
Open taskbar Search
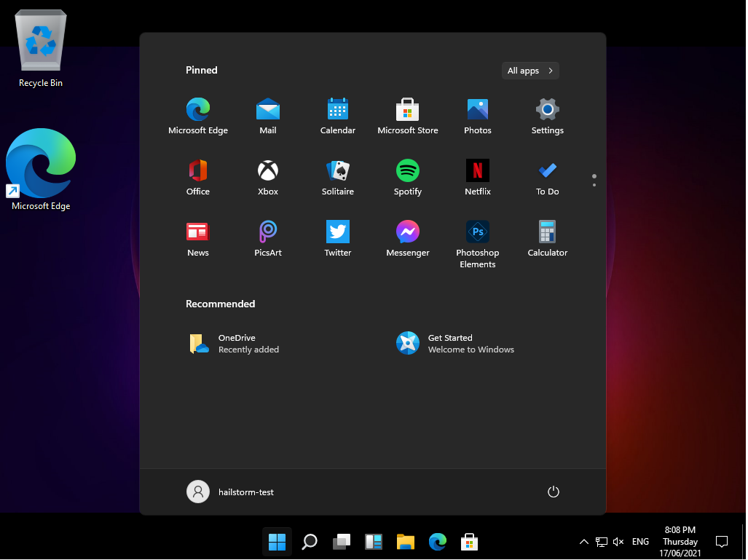[x=309, y=542]
